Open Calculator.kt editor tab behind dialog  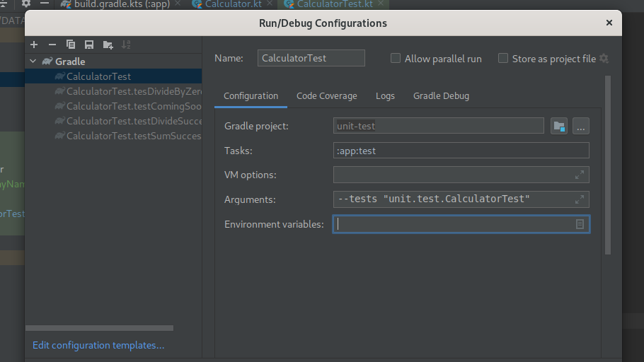[x=232, y=4]
